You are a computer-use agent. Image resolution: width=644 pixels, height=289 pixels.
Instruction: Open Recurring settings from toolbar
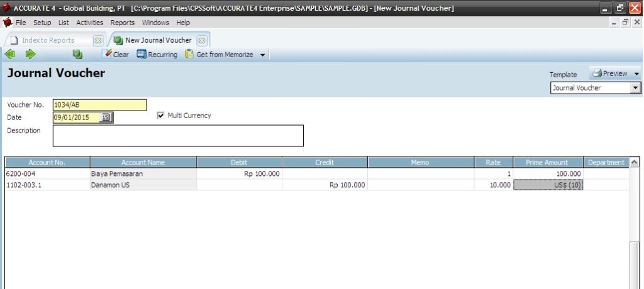tap(157, 54)
